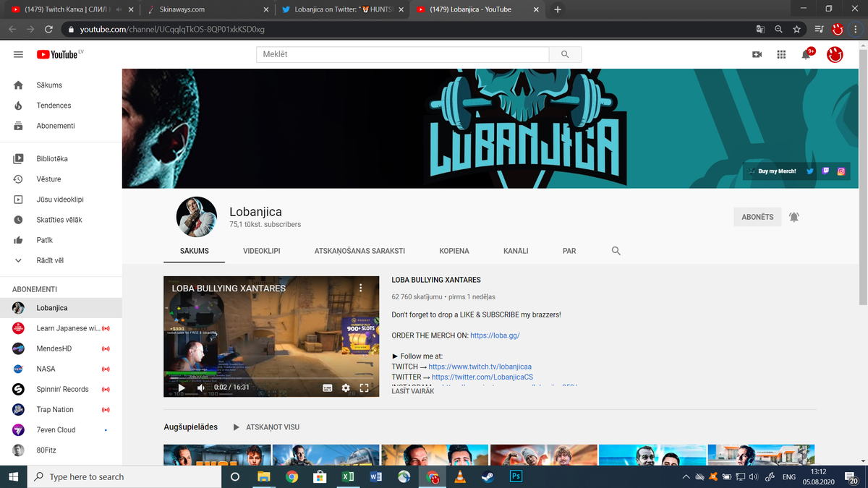Open video options three-dot menu
The image size is (868, 488).
click(360, 288)
